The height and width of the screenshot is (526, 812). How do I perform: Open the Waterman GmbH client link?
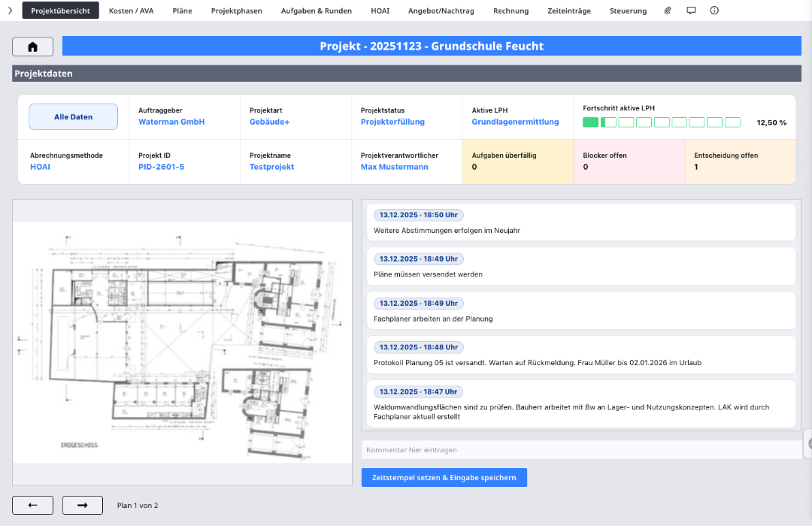coord(171,122)
